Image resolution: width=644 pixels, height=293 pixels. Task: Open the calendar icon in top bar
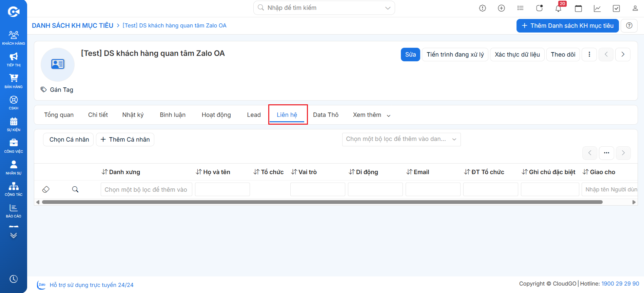point(579,8)
